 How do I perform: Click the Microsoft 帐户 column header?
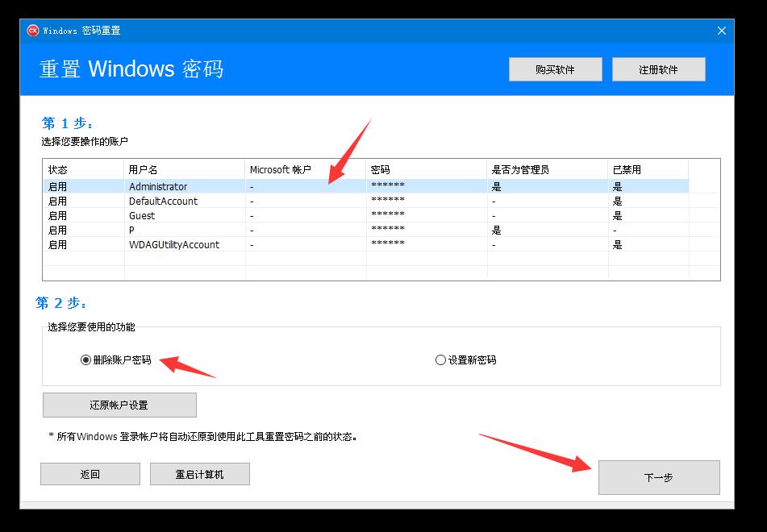point(306,169)
